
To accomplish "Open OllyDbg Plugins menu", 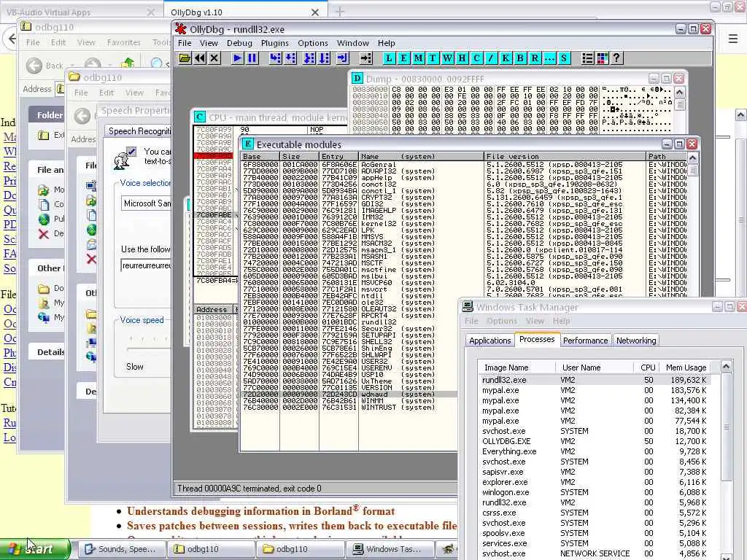I will tap(274, 43).
